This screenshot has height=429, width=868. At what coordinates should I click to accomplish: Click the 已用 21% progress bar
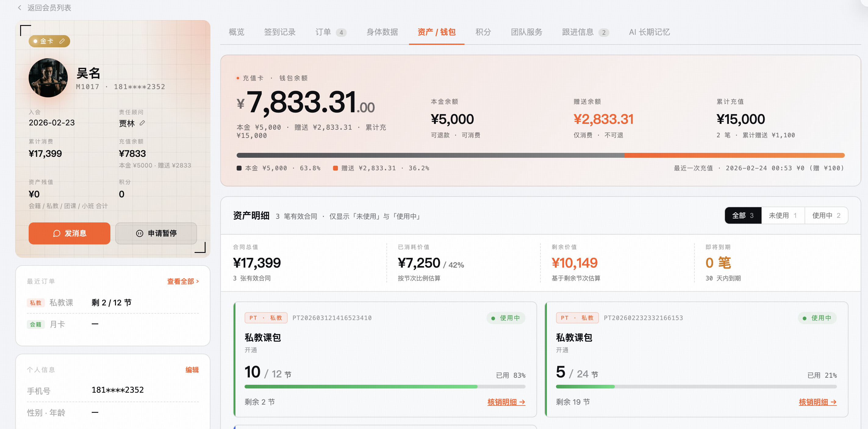point(696,387)
